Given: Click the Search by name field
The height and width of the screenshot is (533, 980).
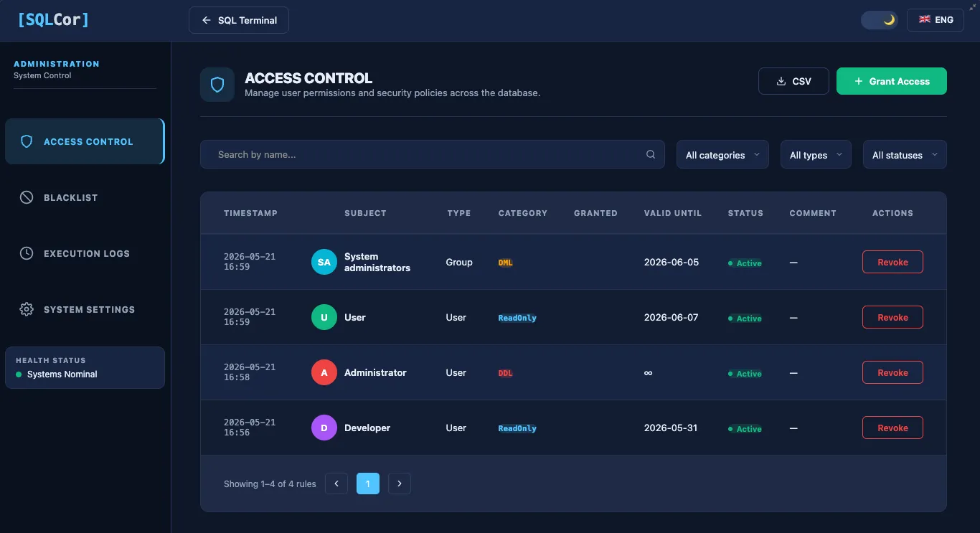Looking at the screenshot, I should pyautogui.click(x=433, y=154).
